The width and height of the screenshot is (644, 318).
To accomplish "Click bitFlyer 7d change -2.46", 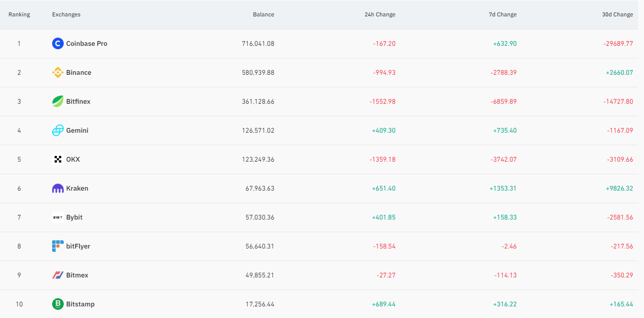I will (x=509, y=246).
